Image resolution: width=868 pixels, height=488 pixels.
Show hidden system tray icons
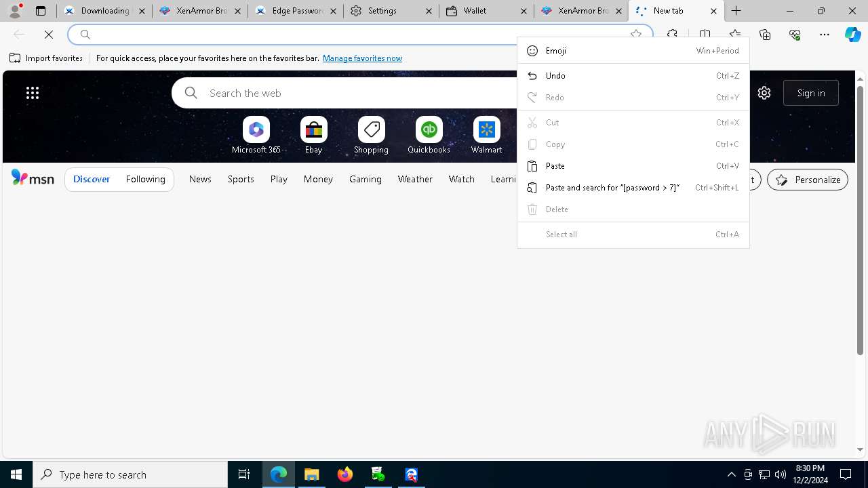732,474
